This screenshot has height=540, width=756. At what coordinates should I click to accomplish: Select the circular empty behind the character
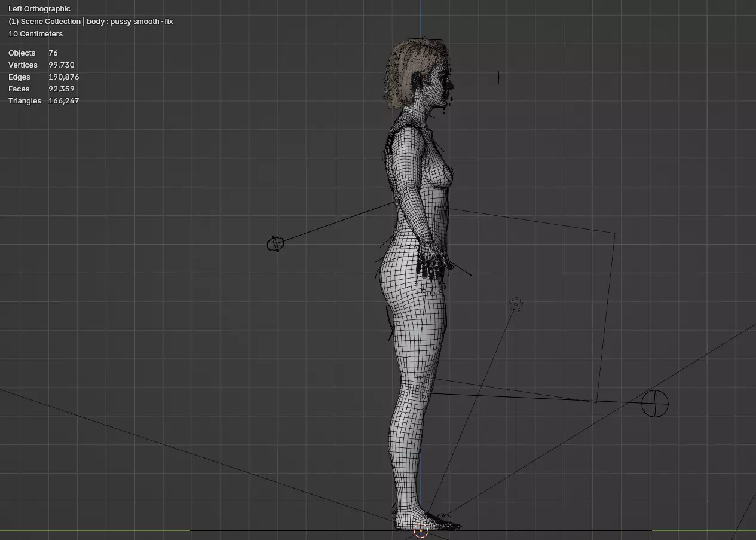click(275, 243)
